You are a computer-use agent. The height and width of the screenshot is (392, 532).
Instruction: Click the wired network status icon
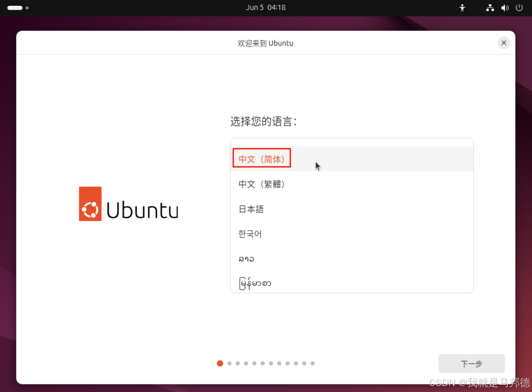pyautogui.click(x=490, y=8)
